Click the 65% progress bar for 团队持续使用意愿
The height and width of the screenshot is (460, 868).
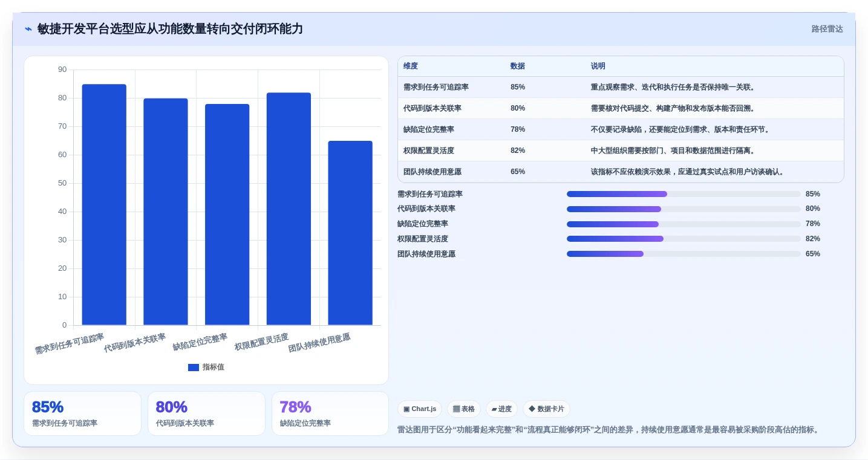[684, 254]
